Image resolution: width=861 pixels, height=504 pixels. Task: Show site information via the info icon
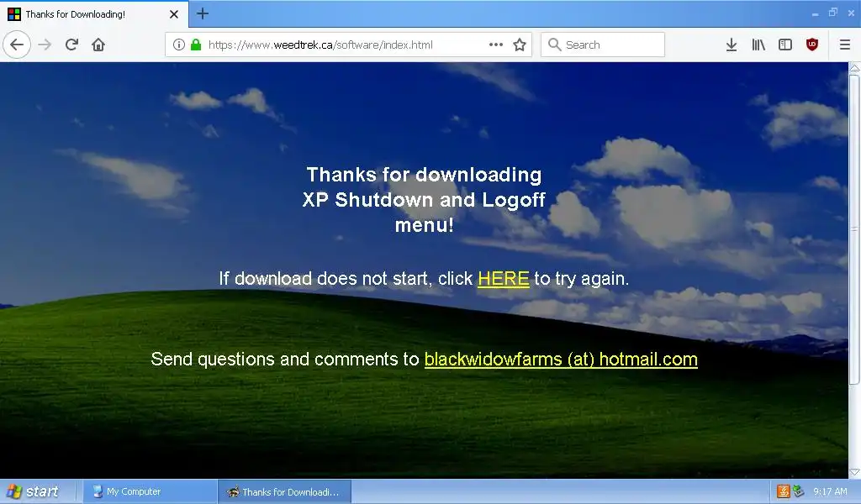[x=178, y=45]
